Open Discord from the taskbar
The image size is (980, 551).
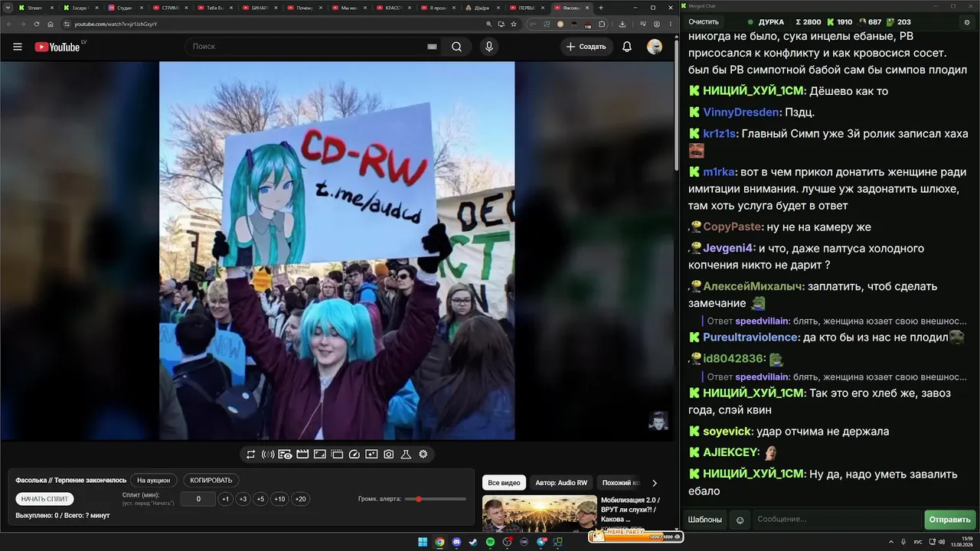pyautogui.click(x=457, y=543)
